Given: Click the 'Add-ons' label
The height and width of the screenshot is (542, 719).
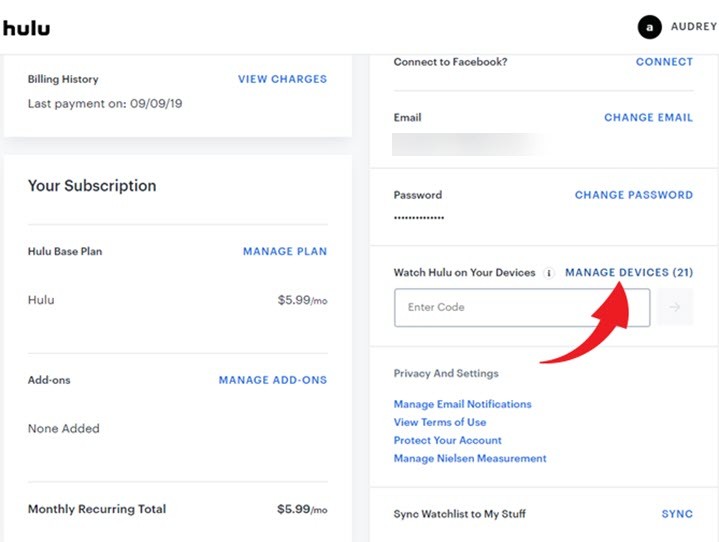Looking at the screenshot, I should pos(49,380).
